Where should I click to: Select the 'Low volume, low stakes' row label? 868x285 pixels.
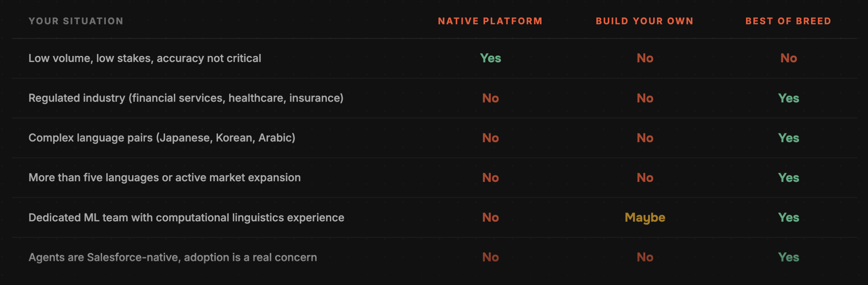click(145, 58)
